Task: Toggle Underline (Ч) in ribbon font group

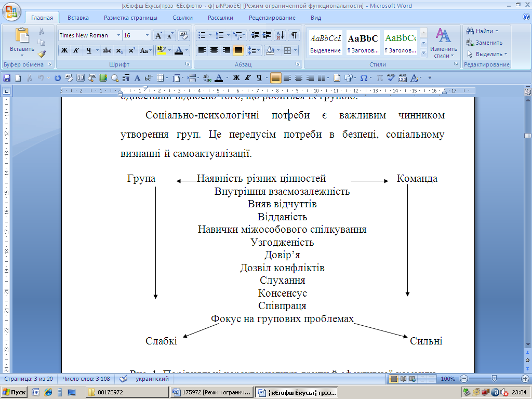Action: [88, 50]
